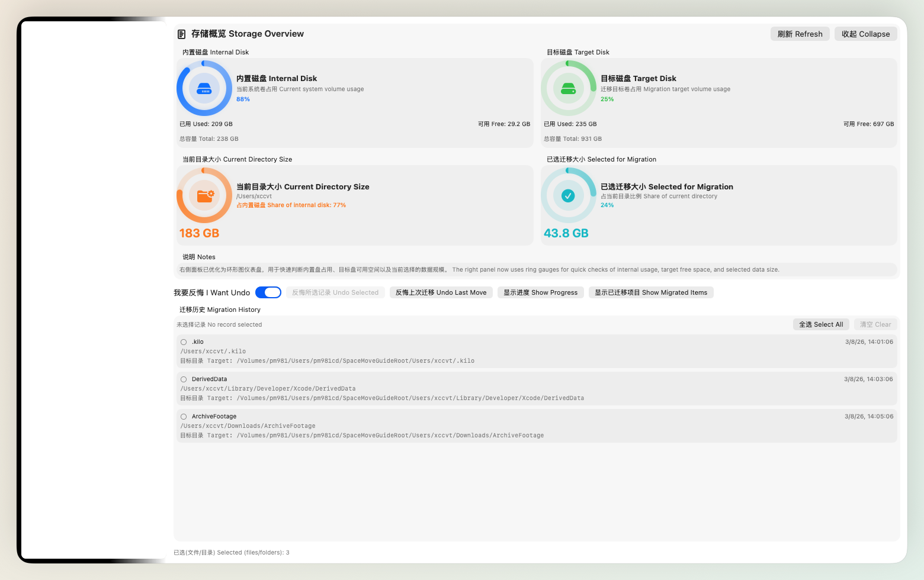The height and width of the screenshot is (580, 924).
Task: Select the ArchiveFootage record radio button
Action: (184, 417)
